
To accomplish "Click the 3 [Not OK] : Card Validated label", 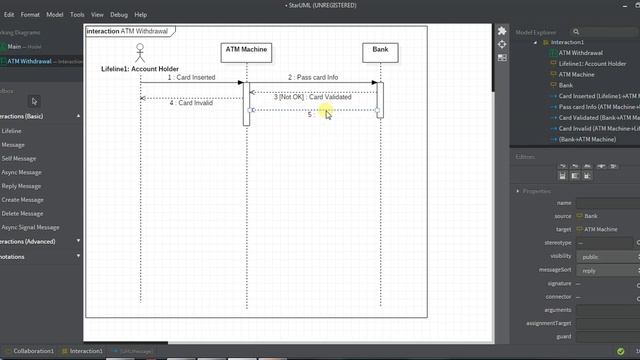I will 313,97.
